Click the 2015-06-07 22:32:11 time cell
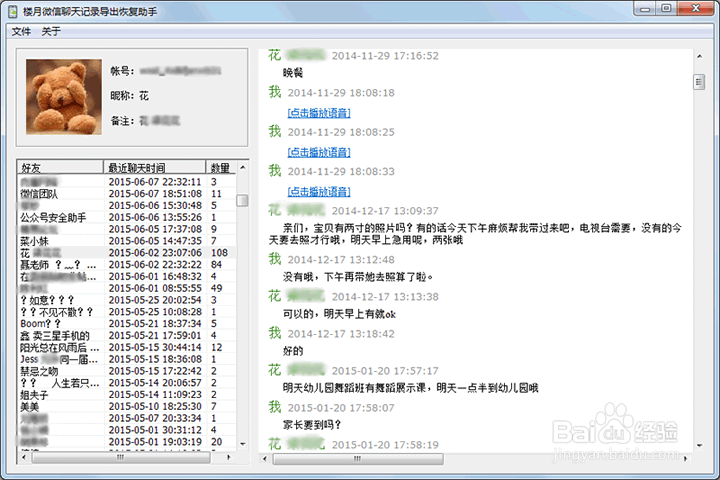The height and width of the screenshot is (480, 720). pyautogui.click(x=155, y=182)
